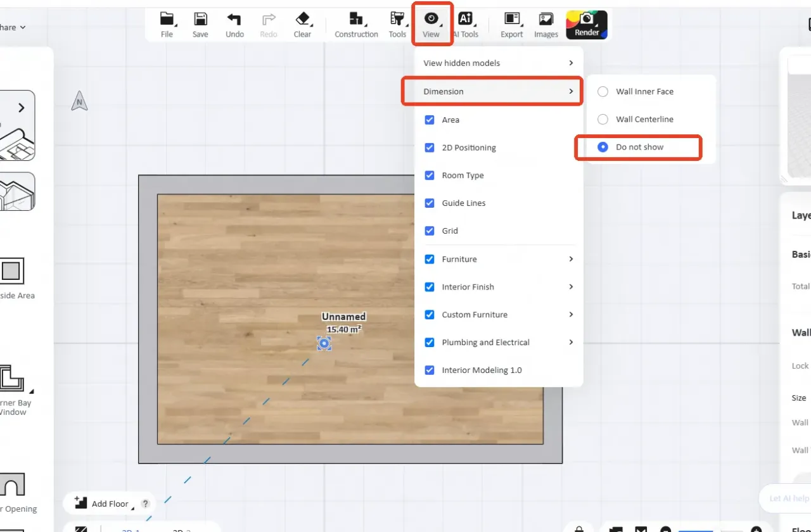Toggle the Guide Lines checkbox

(x=430, y=203)
